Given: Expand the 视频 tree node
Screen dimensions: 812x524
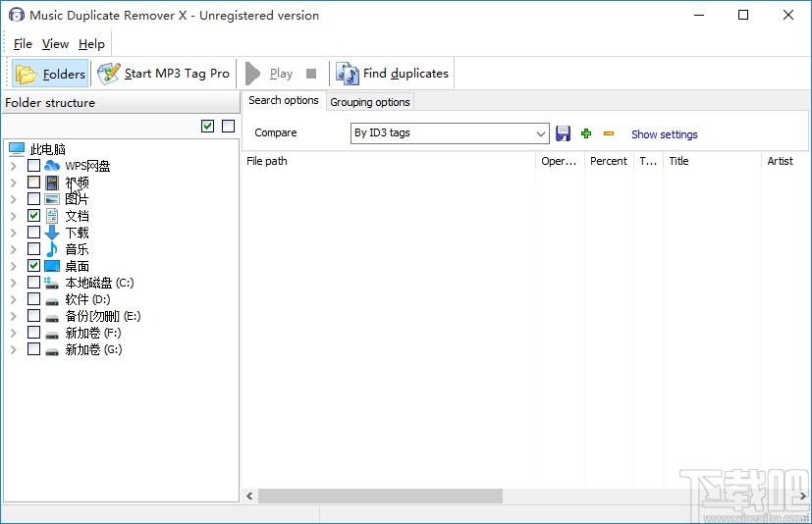Looking at the screenshot, I should [x=14, y=183].
